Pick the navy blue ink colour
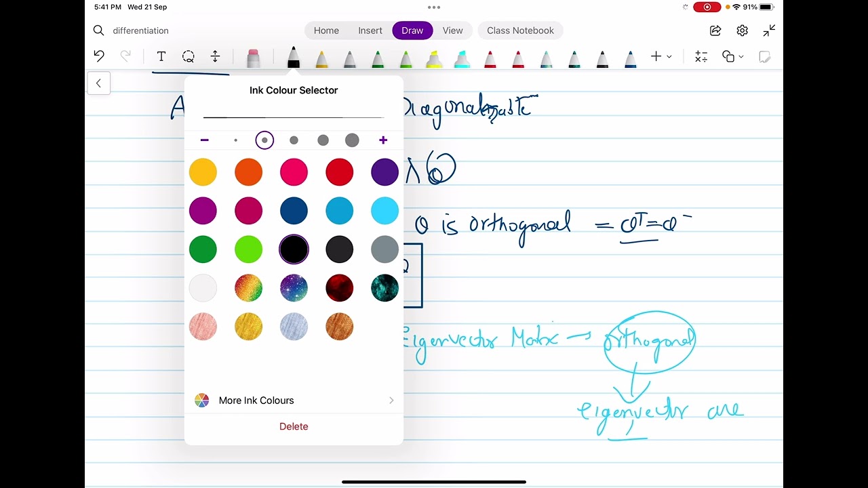The width and height of the screenshot is (868, 488). point(294,211)
